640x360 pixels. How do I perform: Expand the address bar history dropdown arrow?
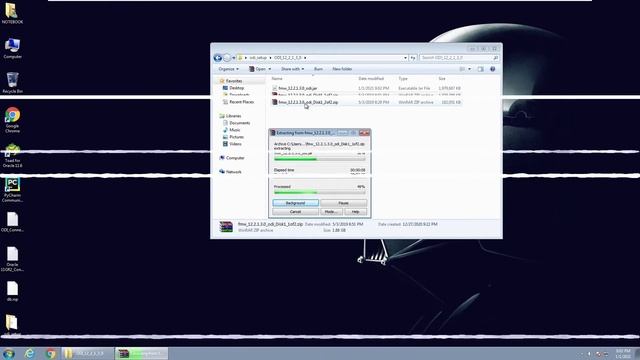coord(405,58)
